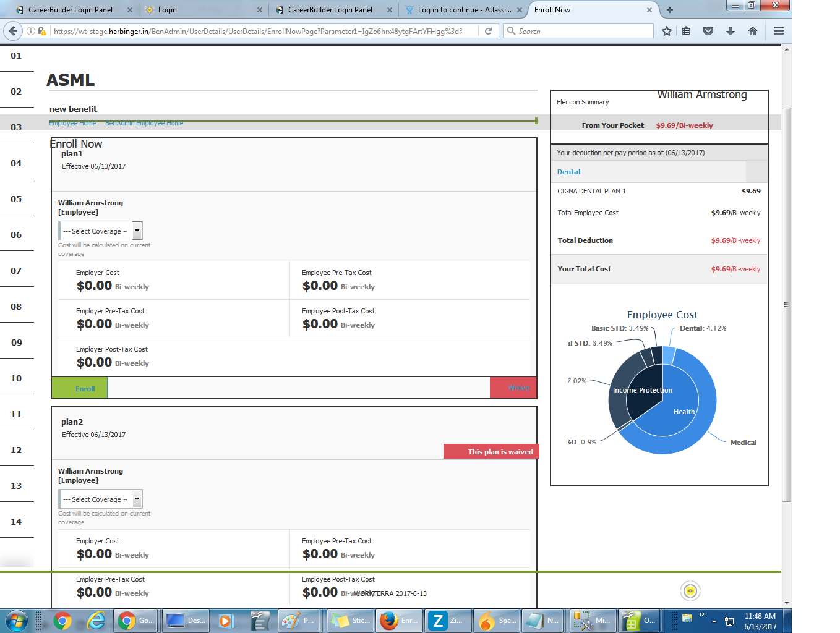Screen dimensions: 840x633
Task: Open the Firefox downloads arrow icon
Action: 731,31
